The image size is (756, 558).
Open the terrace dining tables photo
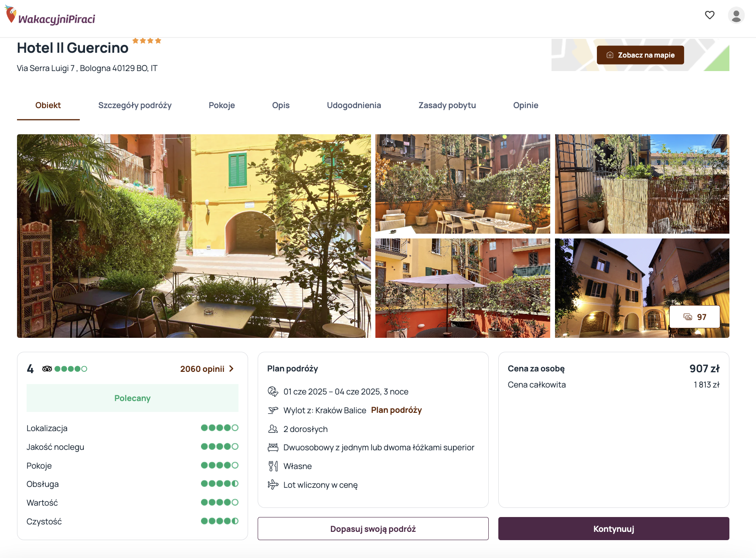pos(463,184)
